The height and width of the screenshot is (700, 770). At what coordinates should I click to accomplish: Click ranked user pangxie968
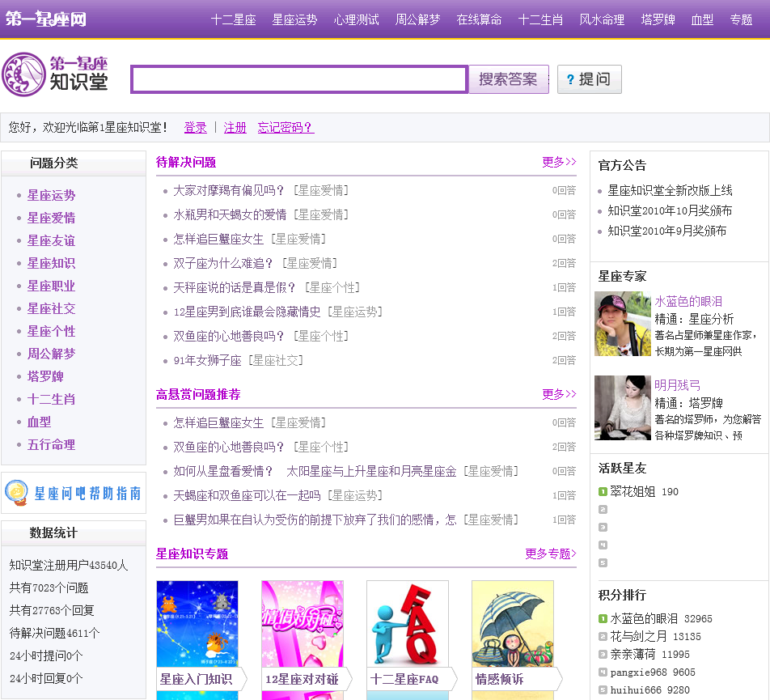click(638, 672)
